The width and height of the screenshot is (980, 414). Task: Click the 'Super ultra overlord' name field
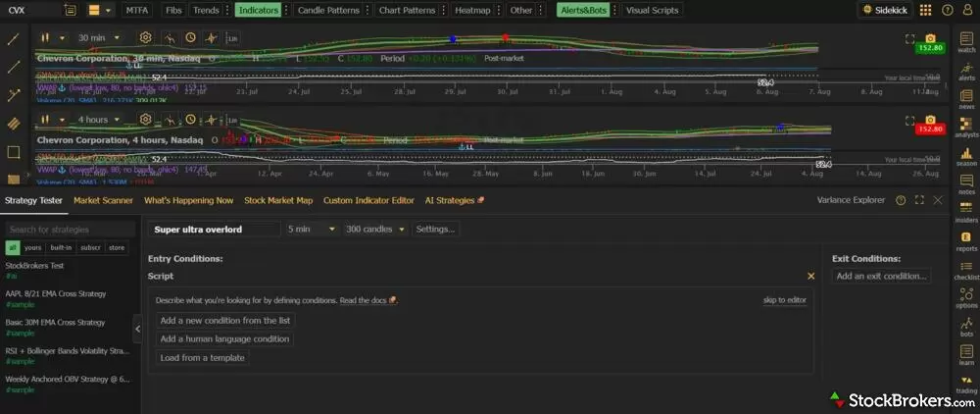point(215,229)
